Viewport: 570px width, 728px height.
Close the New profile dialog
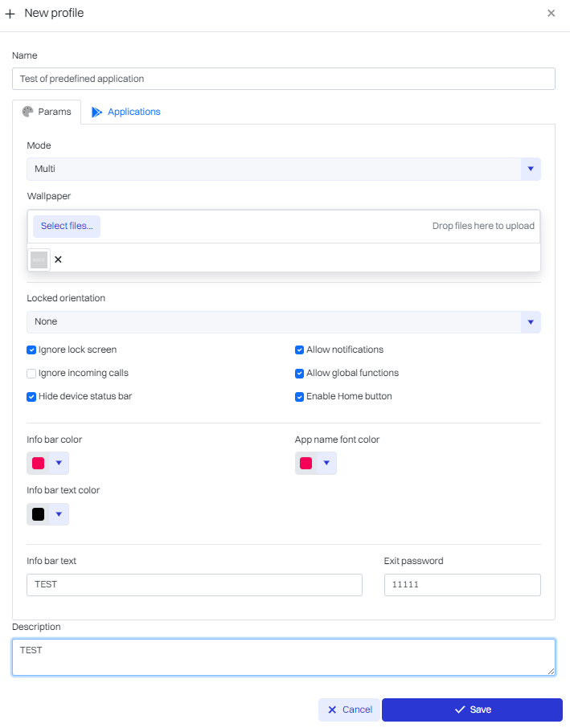click(x=551, y=13)
